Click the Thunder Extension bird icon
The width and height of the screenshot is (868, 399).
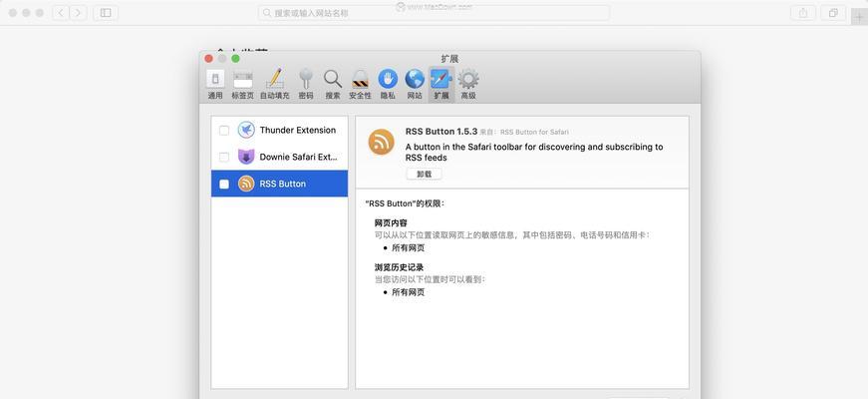(246, 130)
